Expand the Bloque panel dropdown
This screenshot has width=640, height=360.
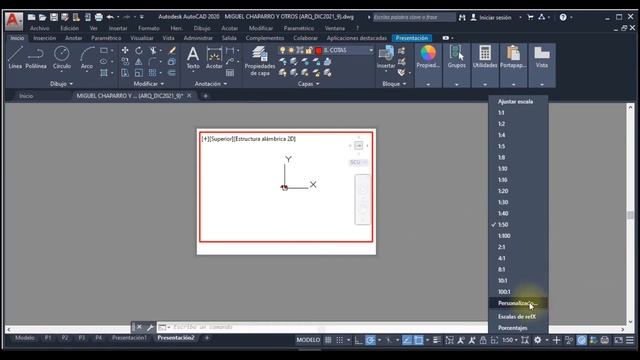coord(394,84)
